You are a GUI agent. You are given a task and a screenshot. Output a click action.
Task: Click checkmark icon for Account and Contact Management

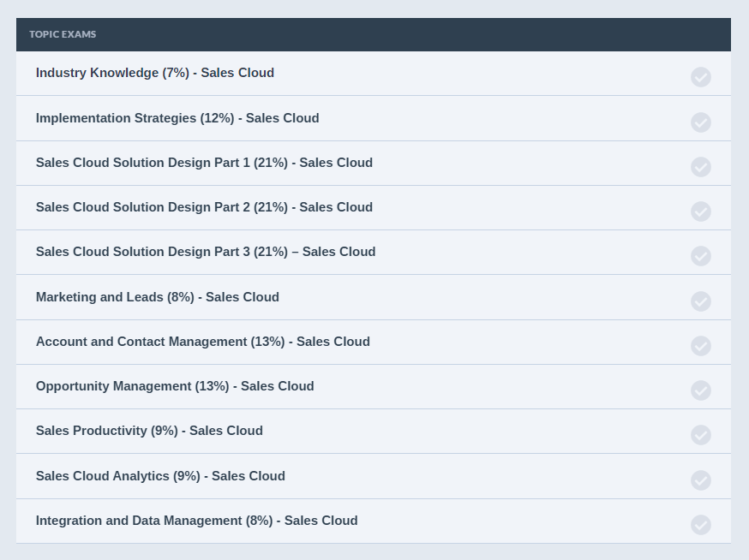701,346
